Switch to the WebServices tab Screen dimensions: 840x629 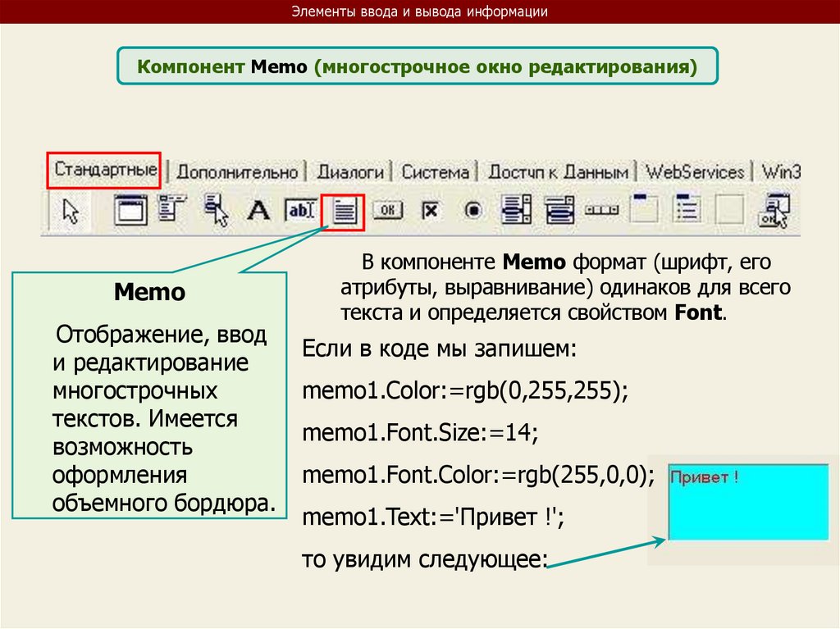click(694, 172)
